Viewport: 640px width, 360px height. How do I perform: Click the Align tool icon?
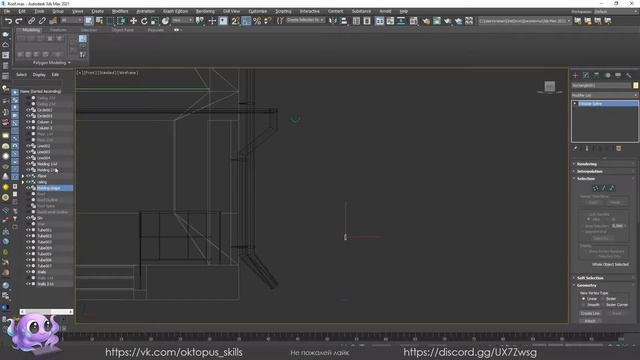[344, 21]
